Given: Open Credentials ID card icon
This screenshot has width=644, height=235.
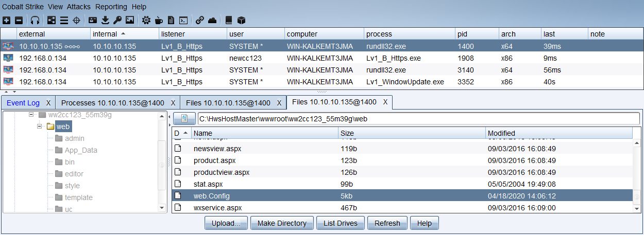Looking at the screenshot, I should (93, 21).
